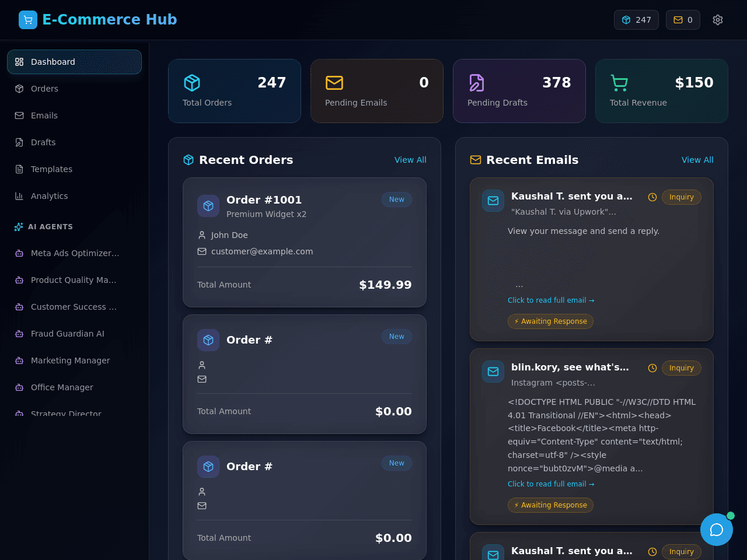Click the Recent Emails heading envelope icon
This screenshot has width=747, height=560.
pyautogui.click(x=476, y=160)
